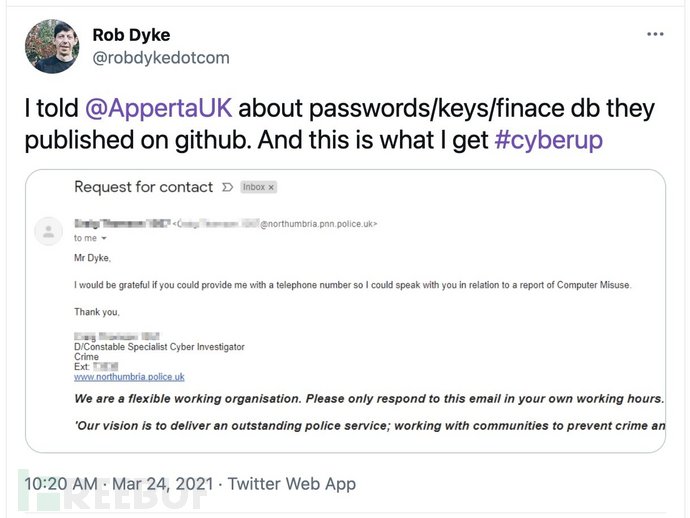This screenshot has width=690, height=518.
Task: Click the Rob Dyke display name
Action: pos(131,35)
